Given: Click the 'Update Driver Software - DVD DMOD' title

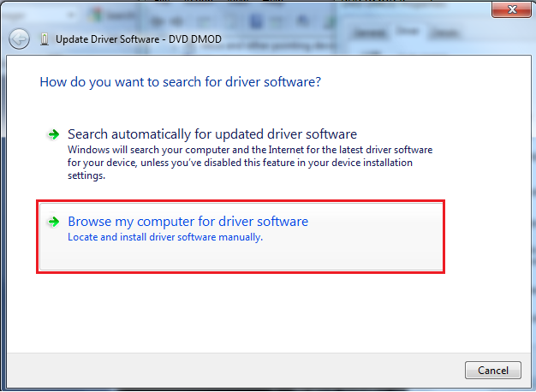Looking at the screenshot, I should coord(139,39).
